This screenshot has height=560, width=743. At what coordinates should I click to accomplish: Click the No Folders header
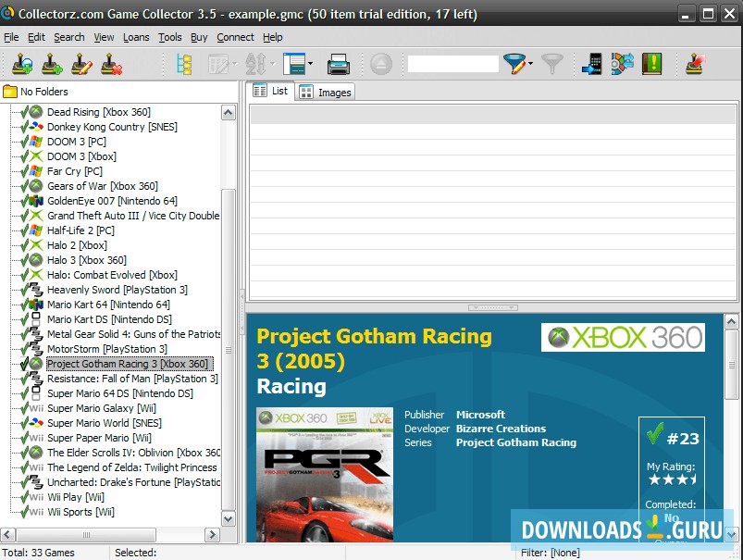pyautogui.click(x=43, y=92)
